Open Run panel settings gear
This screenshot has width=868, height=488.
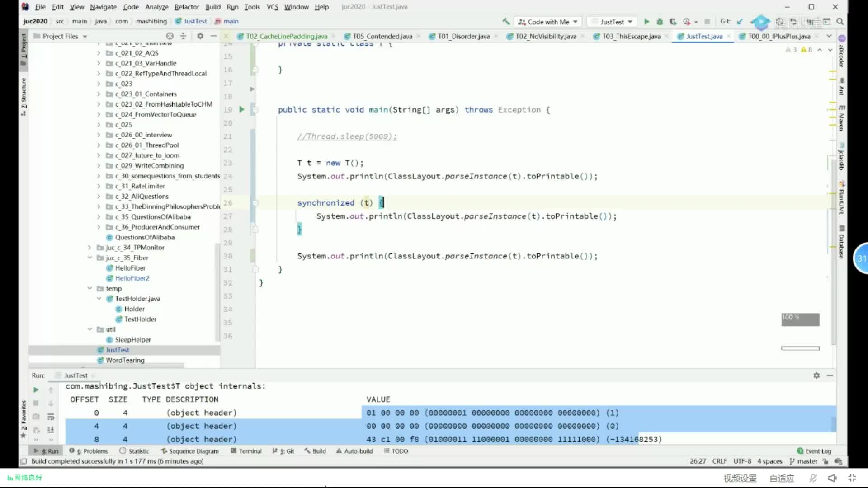click(816, 375)
